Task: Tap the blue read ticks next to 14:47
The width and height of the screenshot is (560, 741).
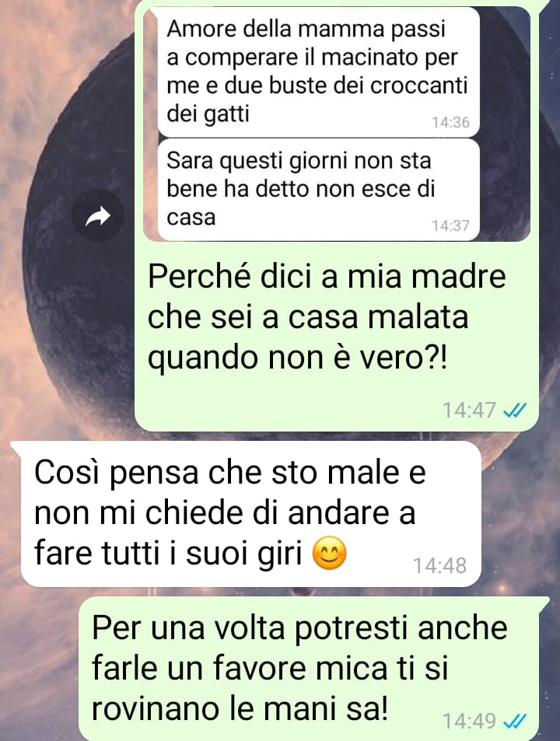Action: (x=515, y=411)
